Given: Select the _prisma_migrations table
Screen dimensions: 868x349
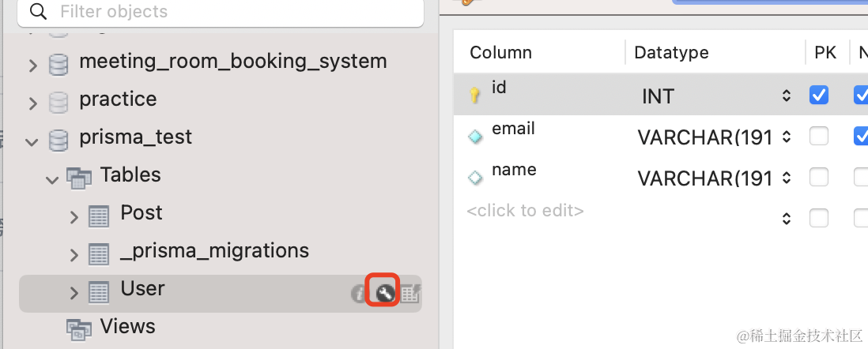Looking at the screenshot, I should [x=214, y=251].
